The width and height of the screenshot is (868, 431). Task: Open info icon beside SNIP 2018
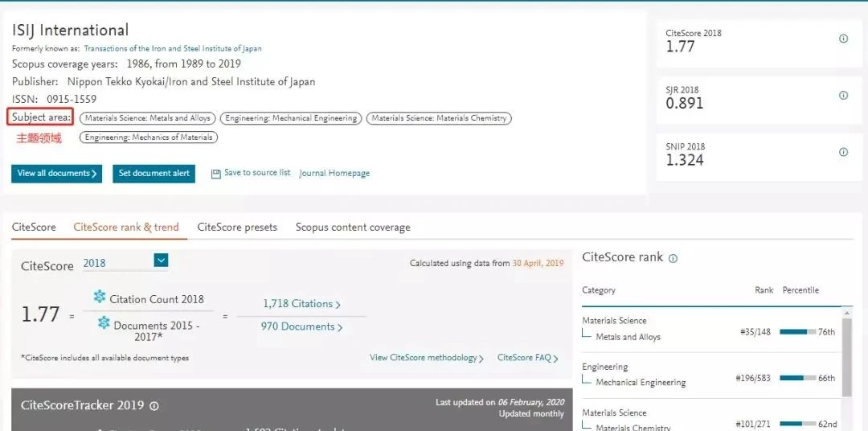[x=843, y=152]
